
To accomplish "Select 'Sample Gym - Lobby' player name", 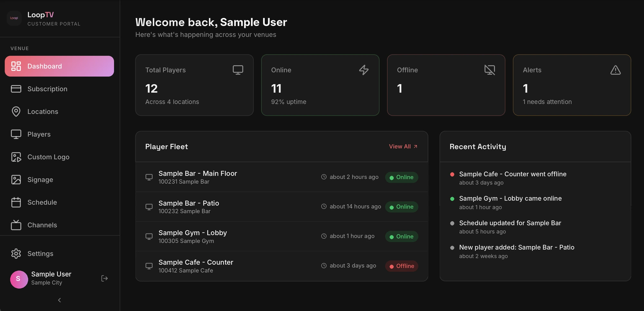I will 193,233.
